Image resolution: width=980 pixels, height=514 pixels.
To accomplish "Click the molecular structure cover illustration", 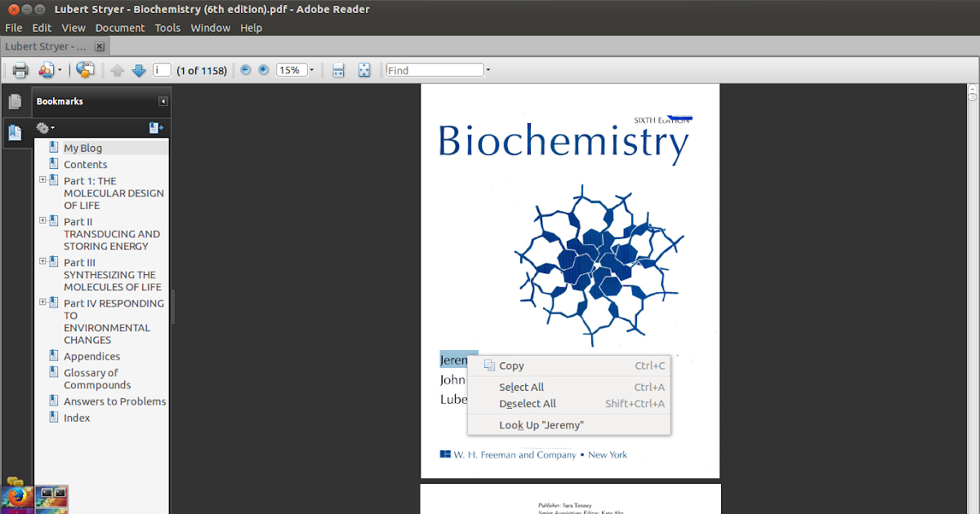I will point(599,265).
